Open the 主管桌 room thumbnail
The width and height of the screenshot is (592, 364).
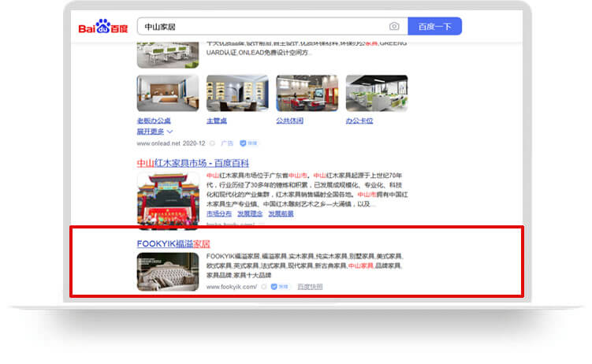click(x=237, y=93)
